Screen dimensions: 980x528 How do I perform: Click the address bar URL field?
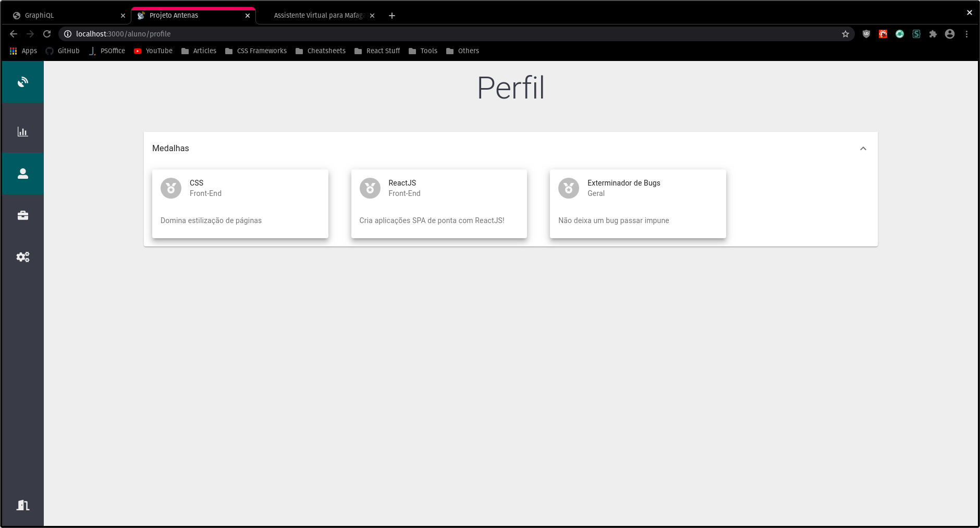[x=456, y=34]
